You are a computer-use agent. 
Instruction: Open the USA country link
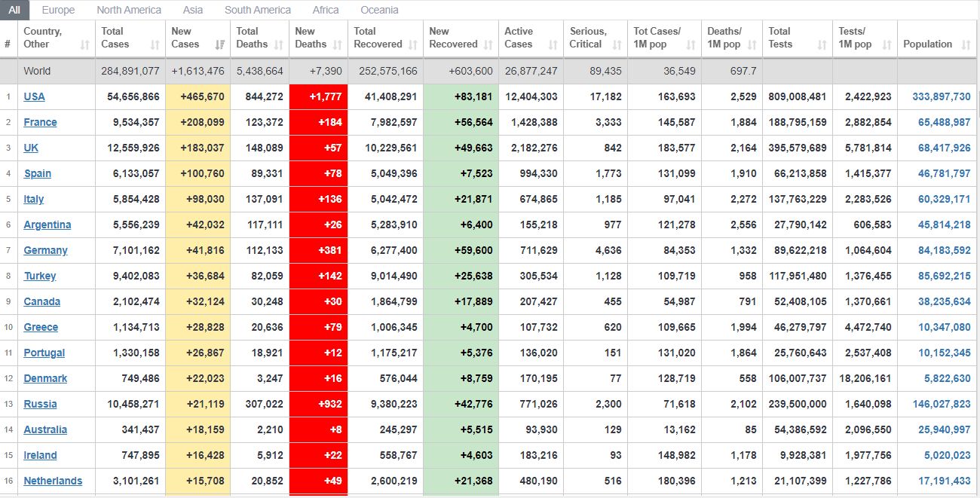click(34, 96)
